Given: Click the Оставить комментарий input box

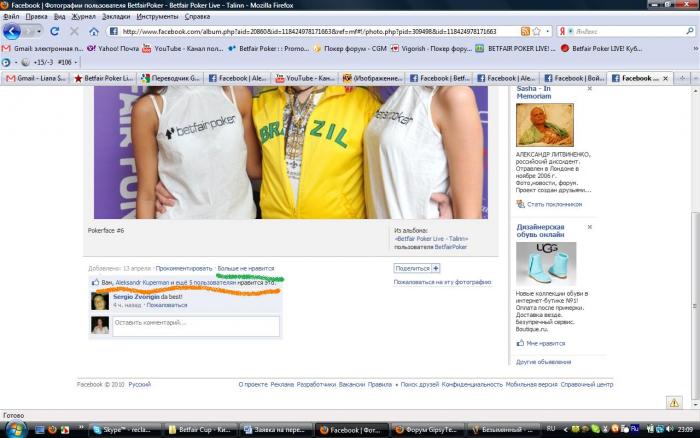Looking at the screenshot, I should click(x=196, y=326).
